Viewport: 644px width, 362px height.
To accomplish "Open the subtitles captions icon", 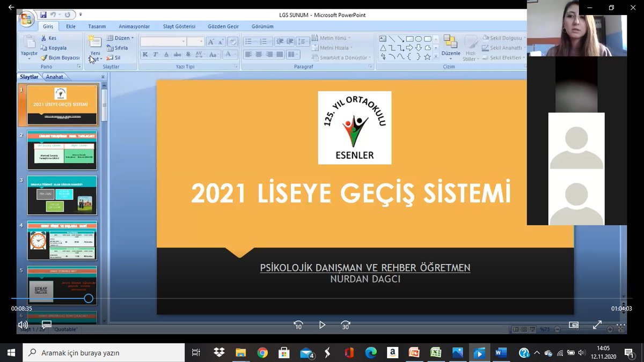I will pyautogui.click(x=47, y=324).
